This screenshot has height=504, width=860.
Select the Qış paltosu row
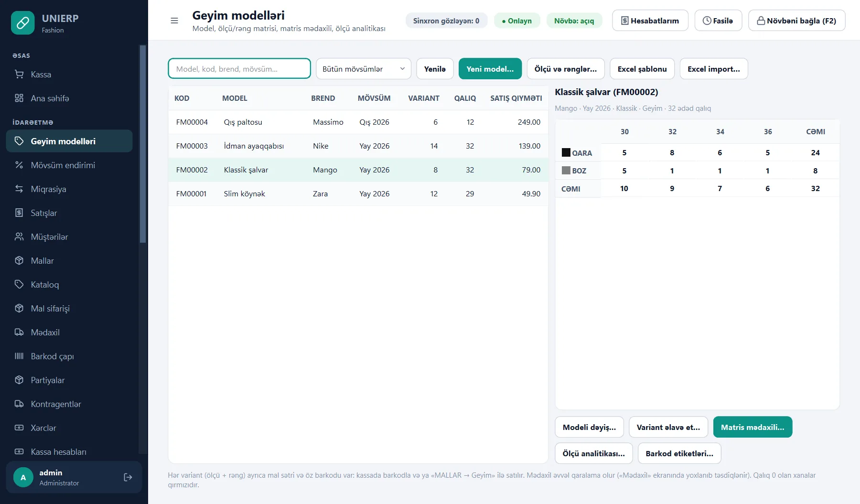(x=358, y=122)
